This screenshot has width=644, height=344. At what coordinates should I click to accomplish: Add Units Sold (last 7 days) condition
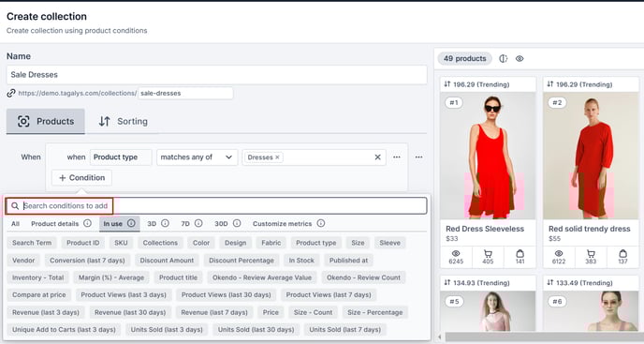pos(345,330)
